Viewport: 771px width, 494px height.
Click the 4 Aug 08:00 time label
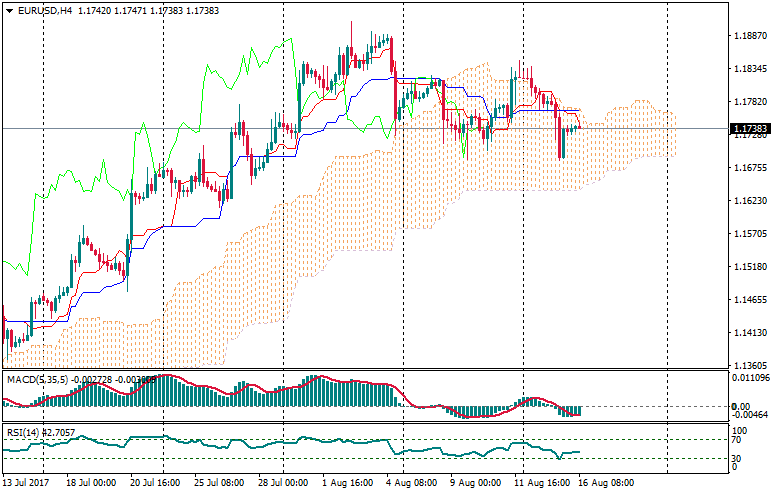coord(410,481)
